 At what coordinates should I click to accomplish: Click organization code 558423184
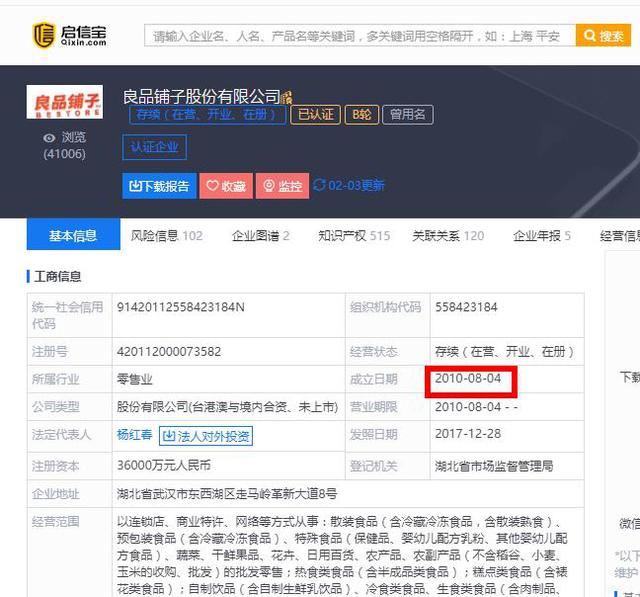[x=466, y=307]
